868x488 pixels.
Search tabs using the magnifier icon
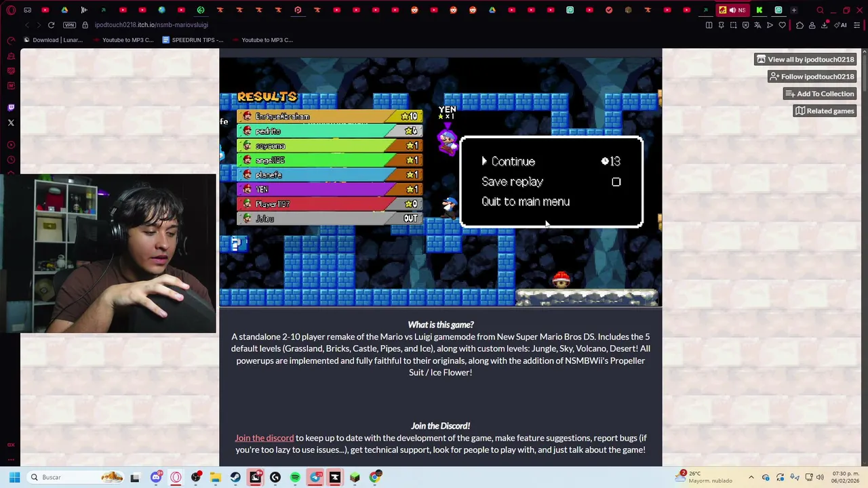(x=820, y=10)
